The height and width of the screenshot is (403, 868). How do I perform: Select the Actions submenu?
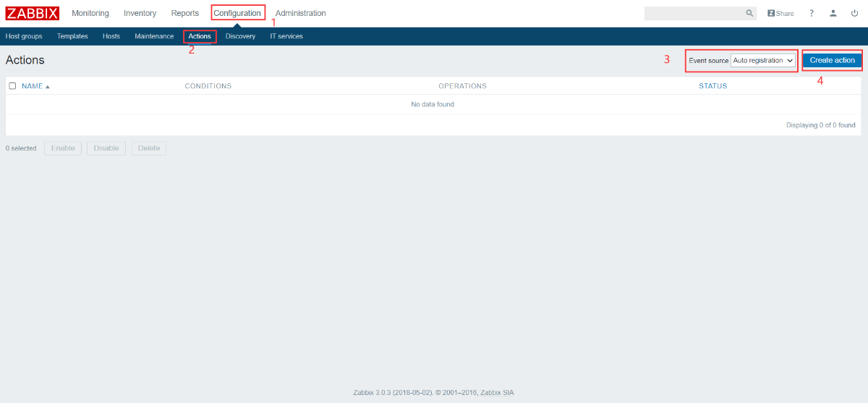200,36
